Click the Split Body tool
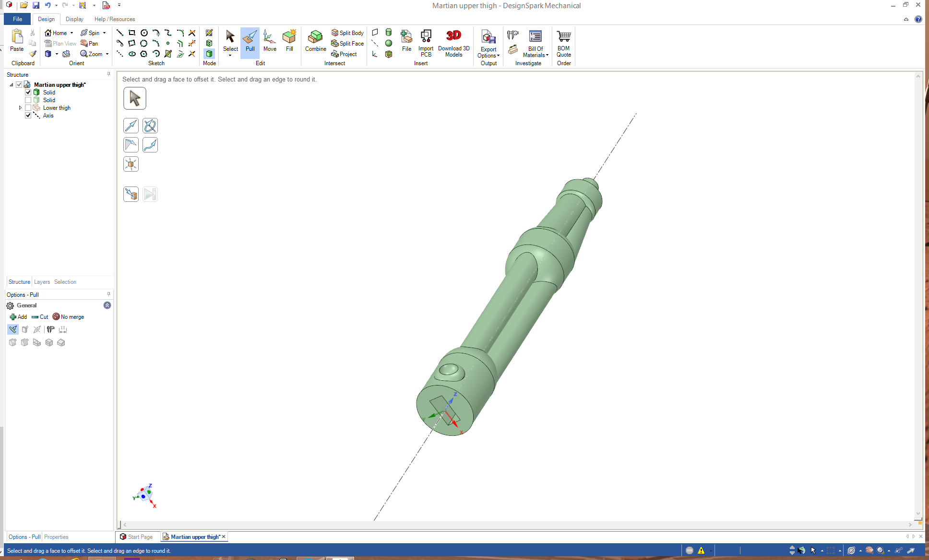This screenshot has width=929, height=560. (347, 33)
